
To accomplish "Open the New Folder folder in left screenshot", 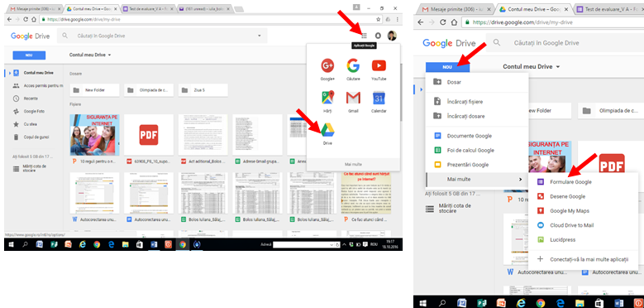I will point(94,90).
